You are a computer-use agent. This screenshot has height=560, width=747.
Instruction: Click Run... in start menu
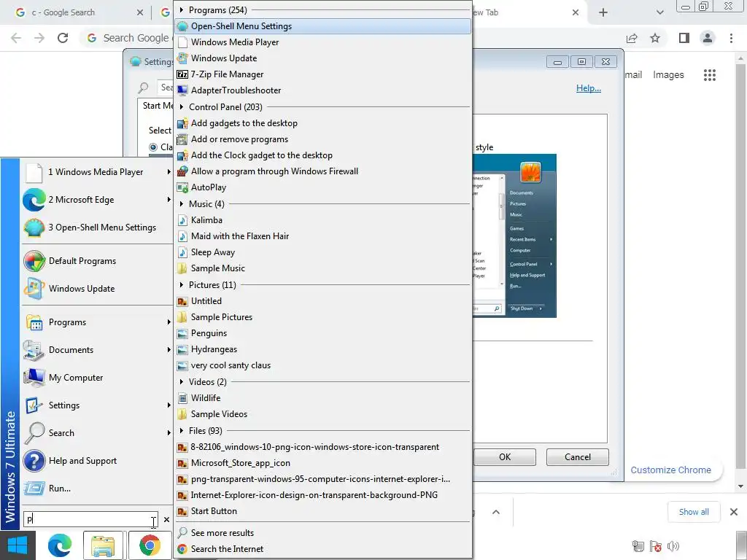(97, 489)
